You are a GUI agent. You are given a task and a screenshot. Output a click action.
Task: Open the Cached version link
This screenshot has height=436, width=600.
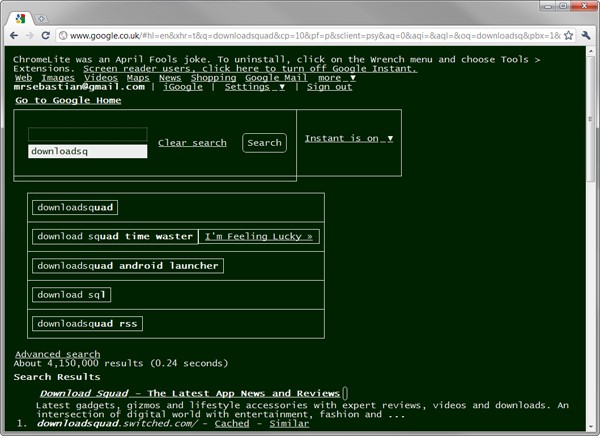(232, 423)
